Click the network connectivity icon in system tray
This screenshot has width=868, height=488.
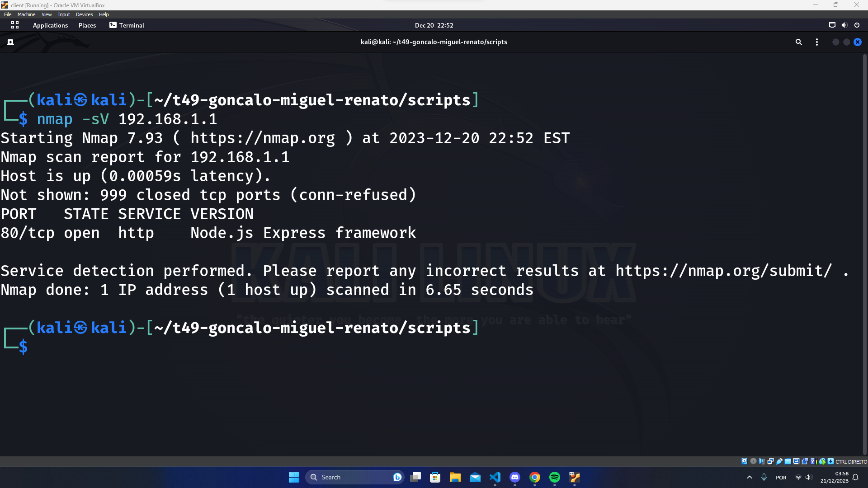point(797,477)
